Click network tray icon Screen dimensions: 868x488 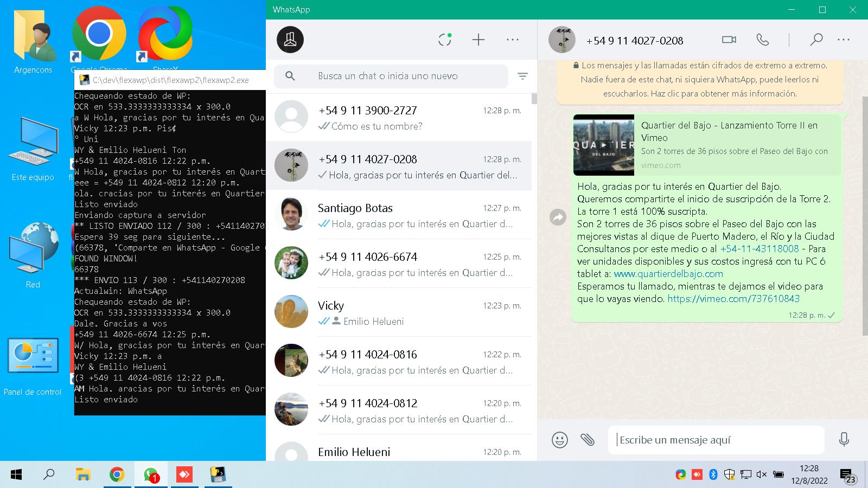pyautogui.click(x=746, y=474)
